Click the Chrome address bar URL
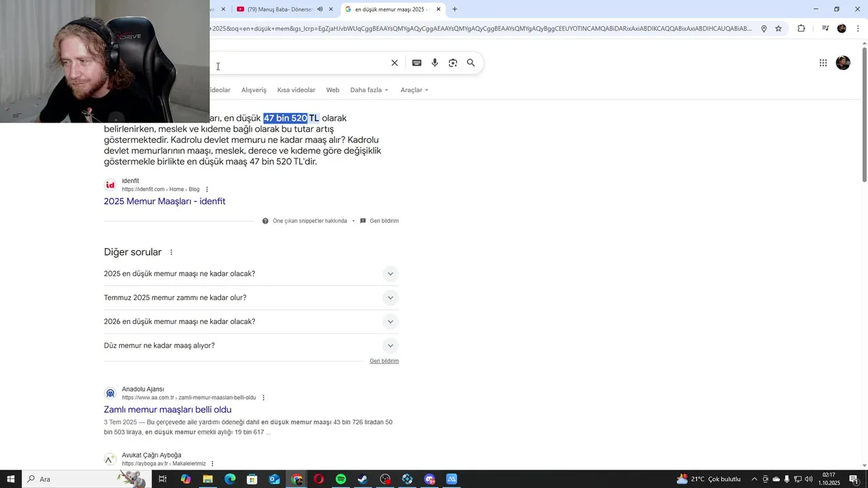 (480, 28)
